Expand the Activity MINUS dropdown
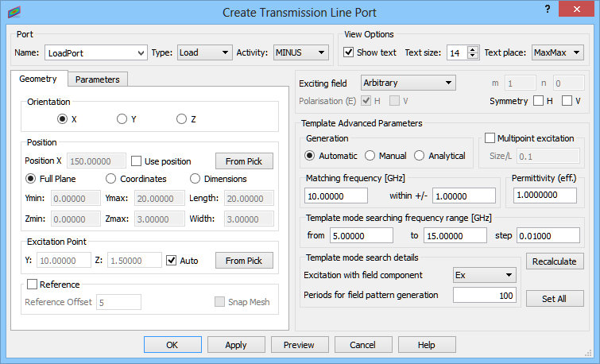This screenshot has height=364, width=600. [x=300, y=52]
